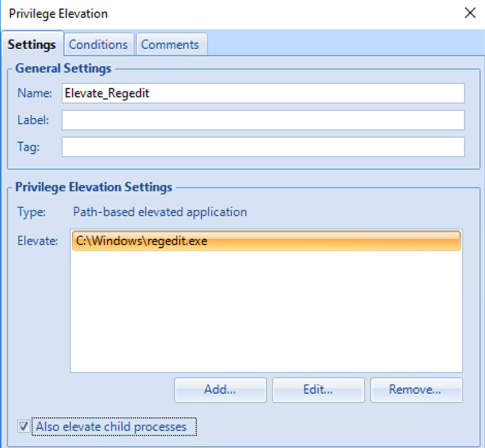Click the Tag: label text
Image resolution: width=485 pixels, height=448 pixels.
point(28,147)
